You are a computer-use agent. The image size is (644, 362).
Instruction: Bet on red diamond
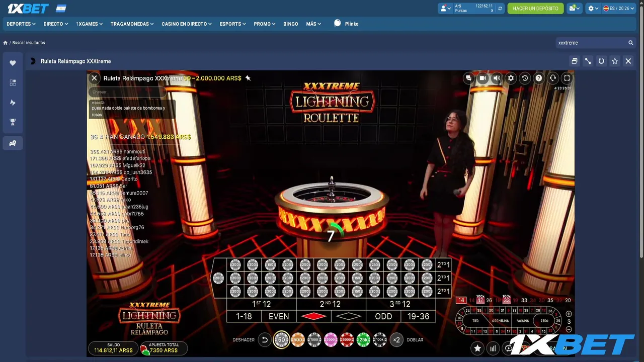[x=313, y=316]
